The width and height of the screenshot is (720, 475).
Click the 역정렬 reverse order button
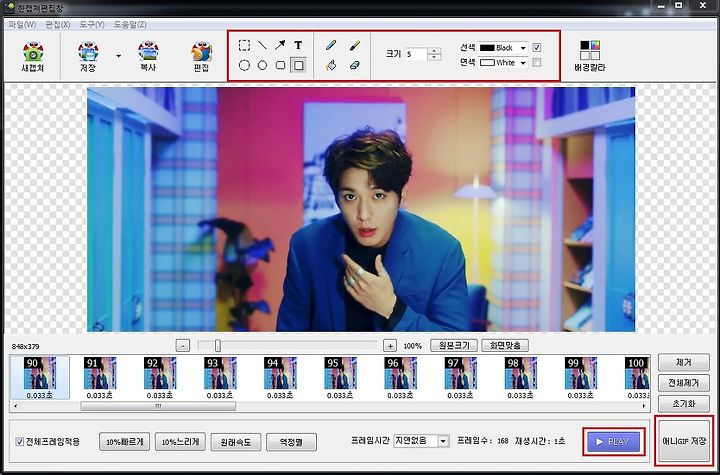[291, 442]
